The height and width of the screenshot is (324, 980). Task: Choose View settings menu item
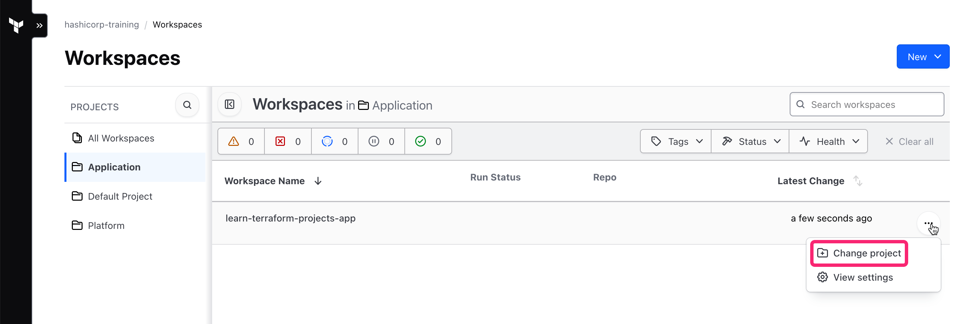tap(855, 277)
